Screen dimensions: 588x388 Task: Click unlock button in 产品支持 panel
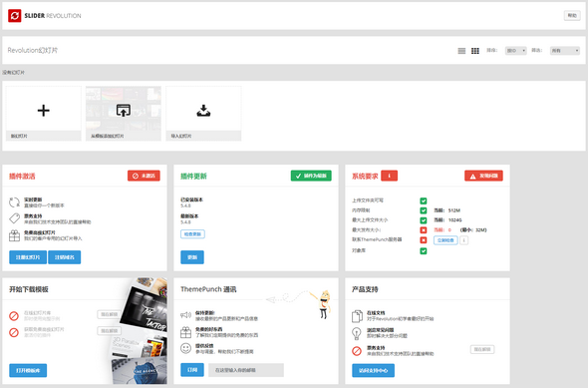[x=482, y=349]
